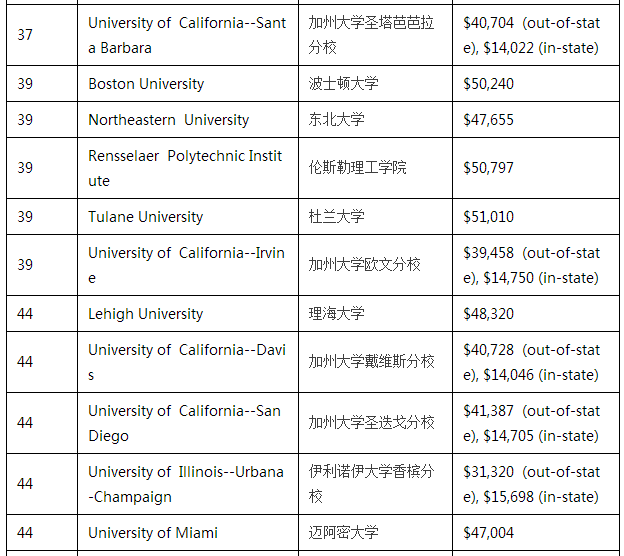This screenshot has width=624, height=556.
Task: Click the $51,010 tuition cell
Action: [x=489, y=217]
